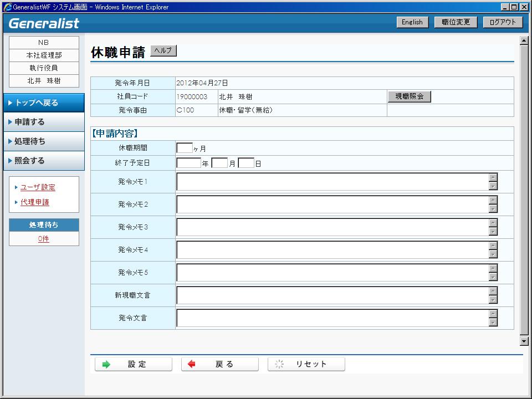532x399 pixels.
Task: Open the 代理申請 link
Action: 35,202
